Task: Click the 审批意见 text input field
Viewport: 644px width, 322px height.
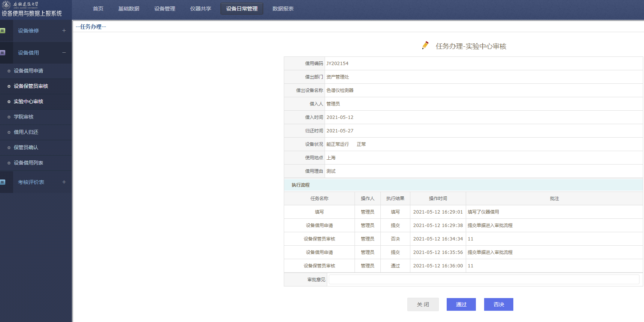Action: 484,279
